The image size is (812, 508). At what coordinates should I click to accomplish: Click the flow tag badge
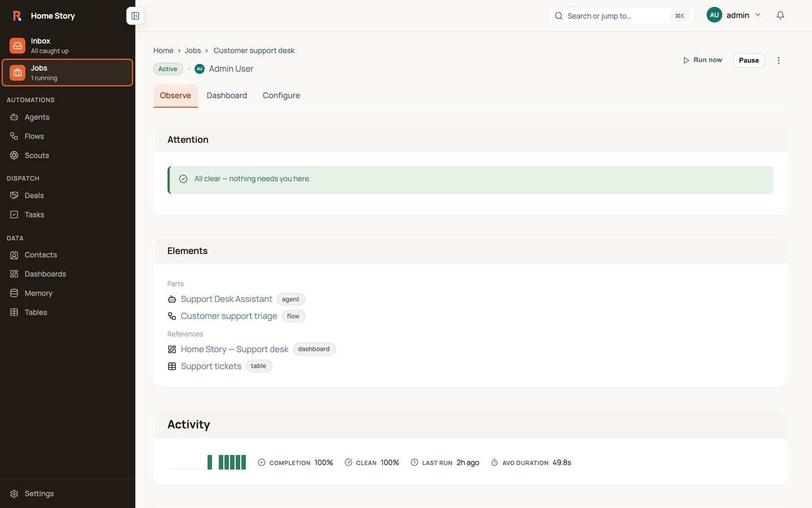293,316
